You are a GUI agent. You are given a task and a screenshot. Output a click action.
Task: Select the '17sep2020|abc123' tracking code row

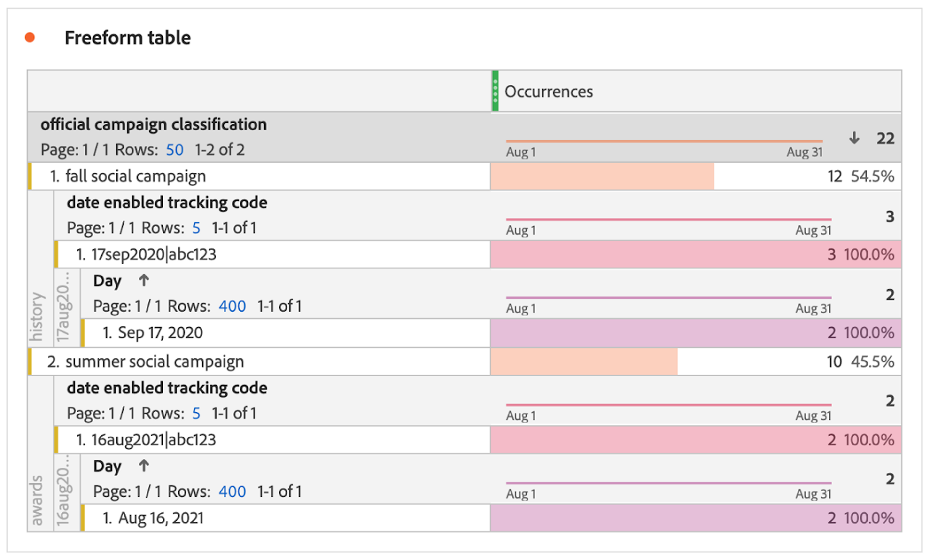tap(153, 254)
